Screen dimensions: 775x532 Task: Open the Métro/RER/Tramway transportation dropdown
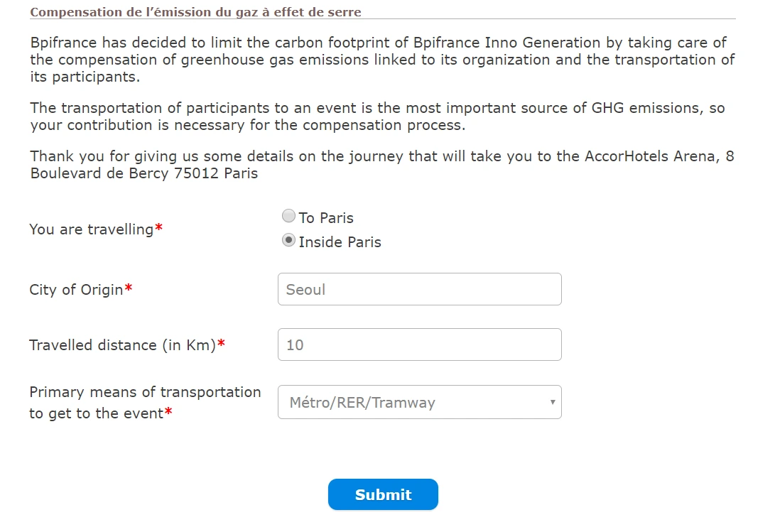412,402
